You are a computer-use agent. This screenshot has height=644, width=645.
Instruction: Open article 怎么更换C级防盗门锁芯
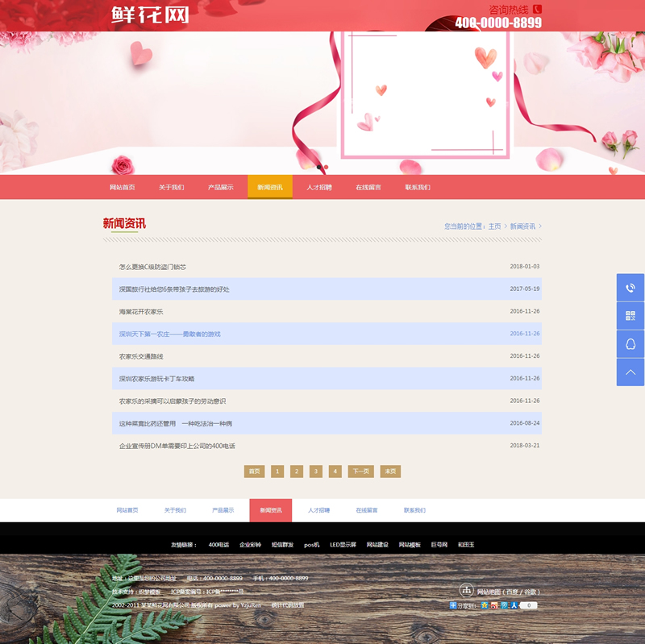152,267
